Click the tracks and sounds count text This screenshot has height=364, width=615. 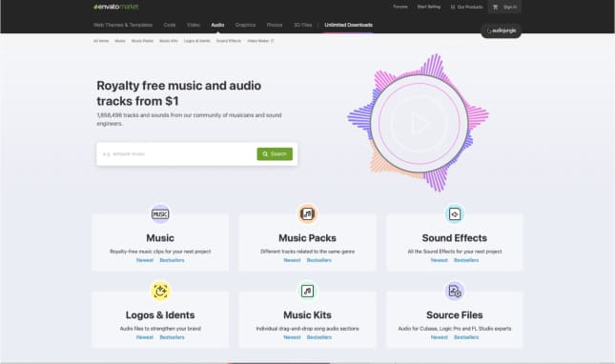(x=189, y=119)
